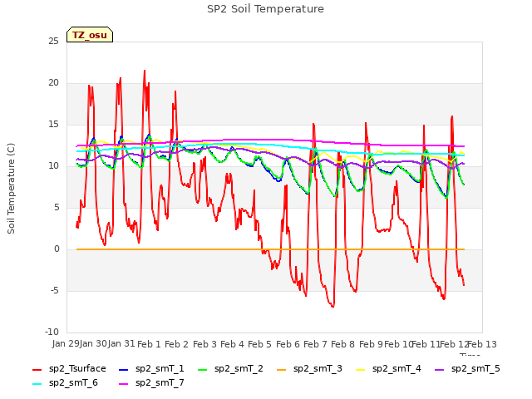
Task: Click the Feb 4 x-axis tick label
Action: 232,344
